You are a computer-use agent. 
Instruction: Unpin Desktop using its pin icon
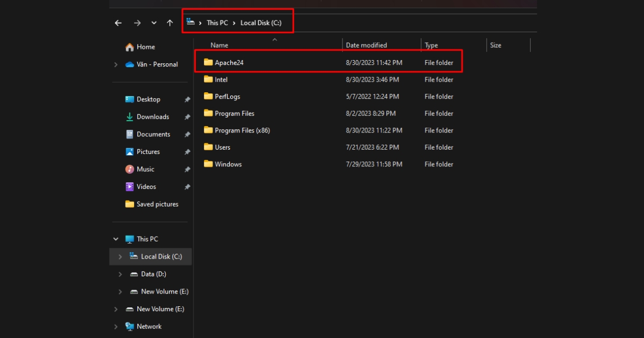[187, 100]
